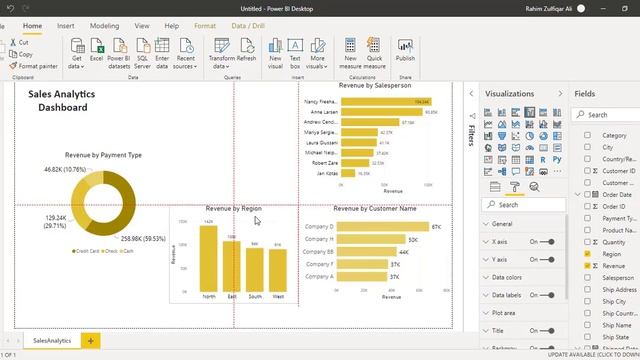Switch to the Modeling ribbon tab

pos(104,26)
